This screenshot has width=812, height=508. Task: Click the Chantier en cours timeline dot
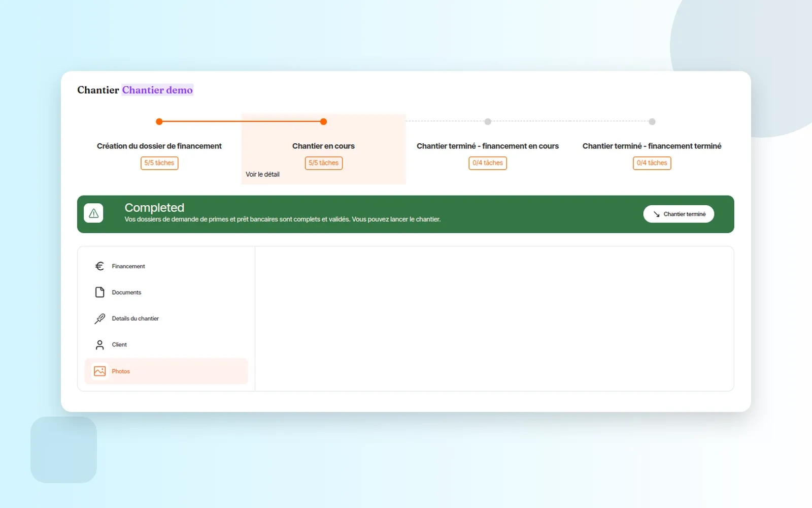[324, 121]
